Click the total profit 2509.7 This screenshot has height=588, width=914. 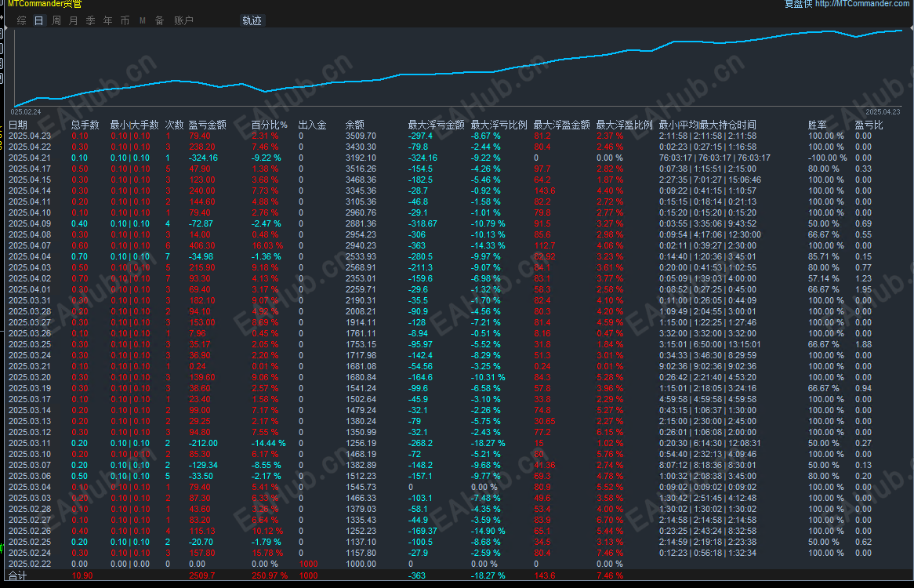point(201,575)
